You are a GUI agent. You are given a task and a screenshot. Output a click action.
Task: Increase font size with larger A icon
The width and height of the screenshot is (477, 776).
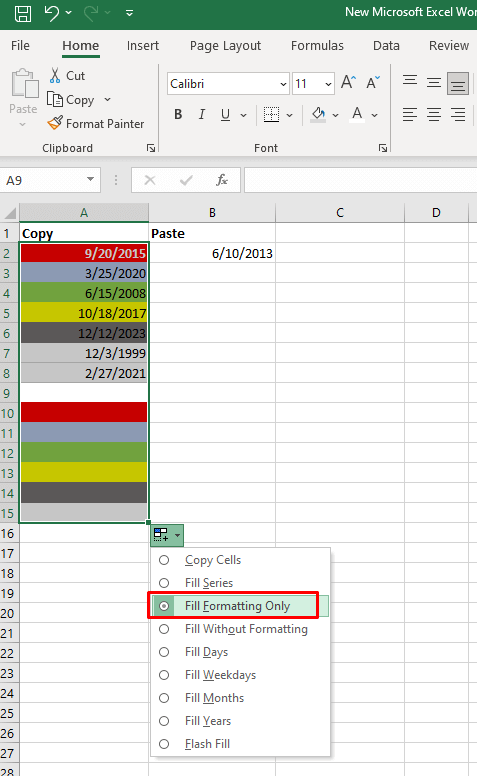(348, 83)
